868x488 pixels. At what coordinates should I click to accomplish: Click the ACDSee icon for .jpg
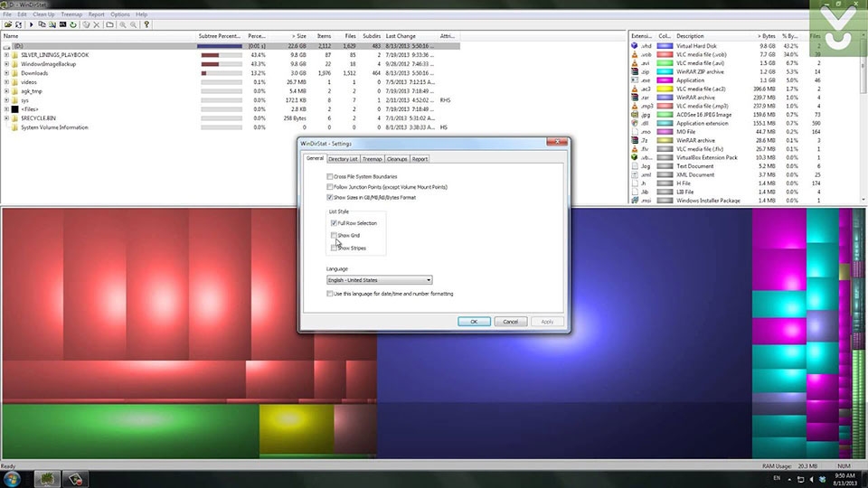pyautogui.click(x=635, y=115)
